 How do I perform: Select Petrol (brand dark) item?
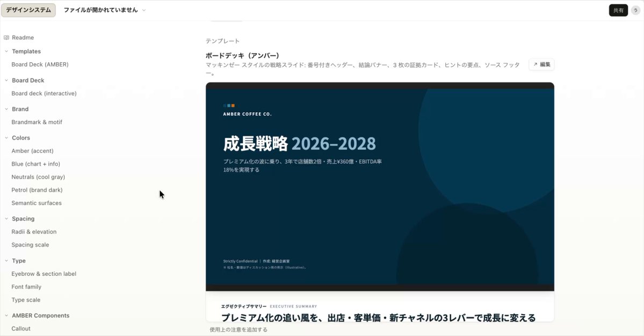click(x=37, y=190)
